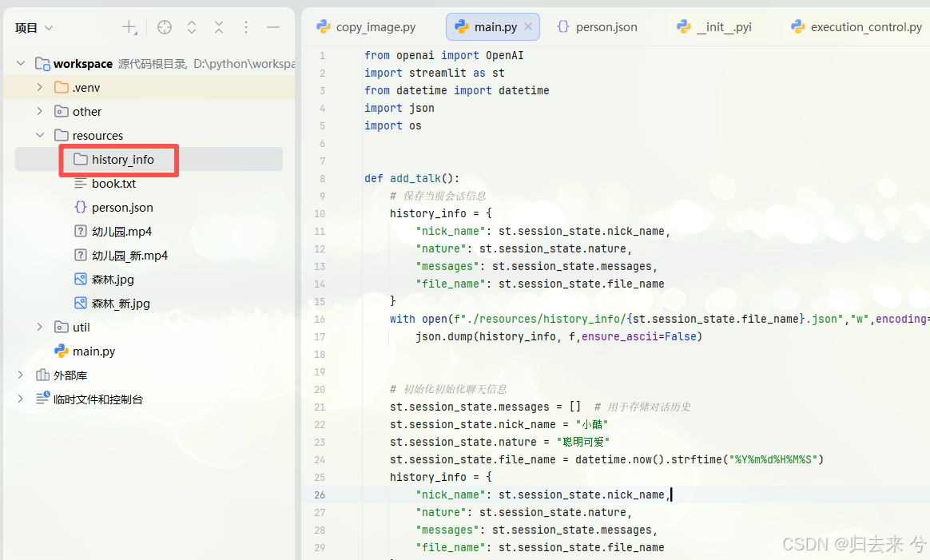930x560 pixels.
Task: Expand the util folder
Action: point(39,327)
